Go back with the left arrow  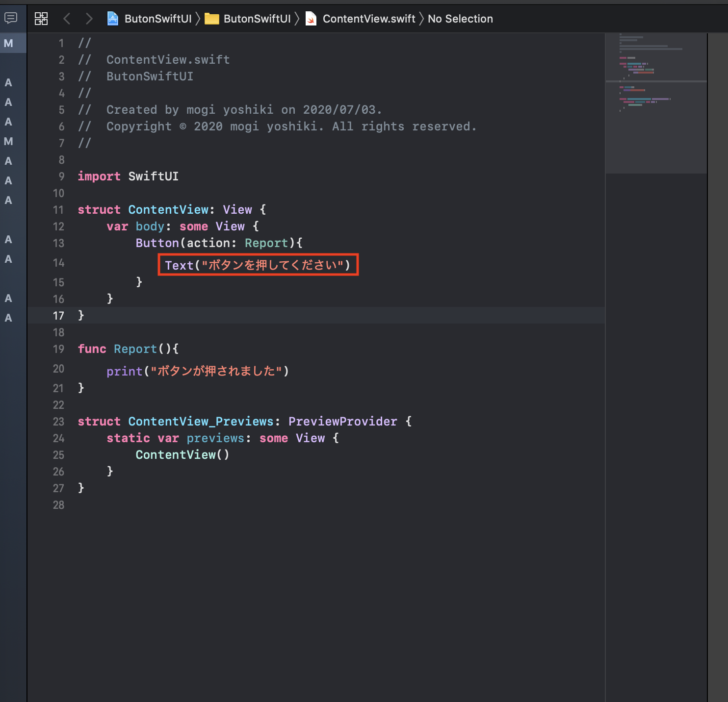[67, 19]
